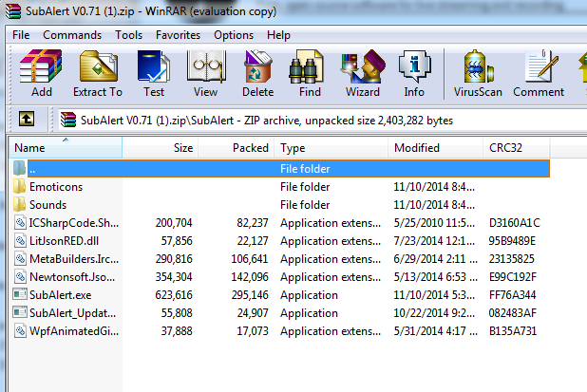This screenshot has height=392, width=587.
Task: Click packed value 142,096
Action: 250,277
